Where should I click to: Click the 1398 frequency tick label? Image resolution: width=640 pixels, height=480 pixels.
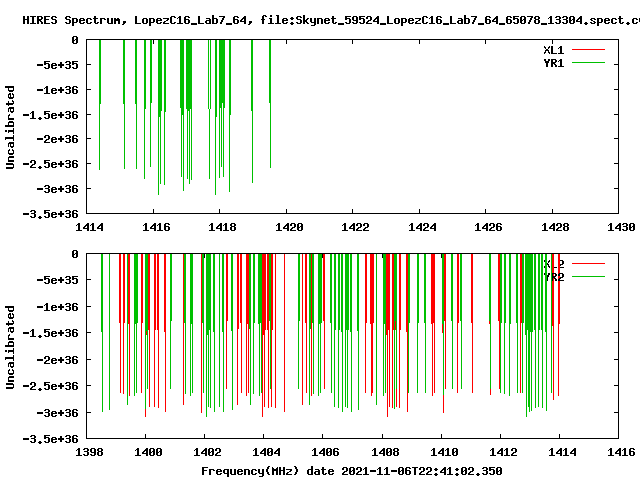pos(89,452)
